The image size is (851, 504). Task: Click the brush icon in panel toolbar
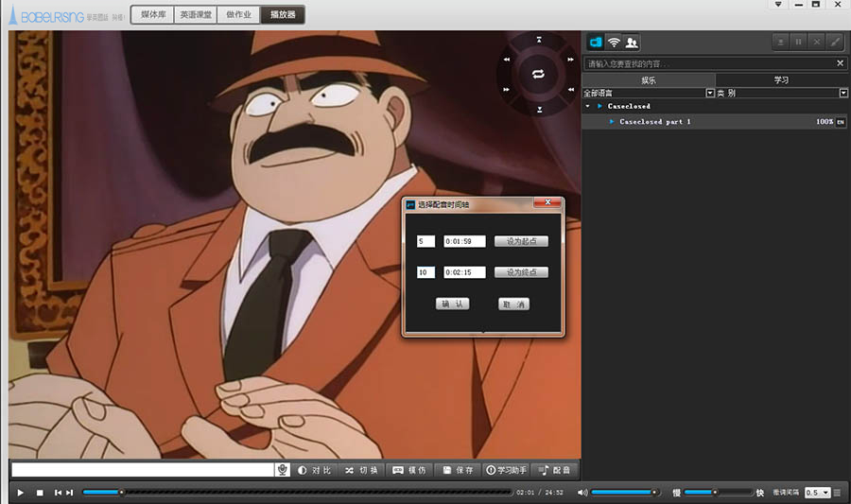click(x=835, y=42)
